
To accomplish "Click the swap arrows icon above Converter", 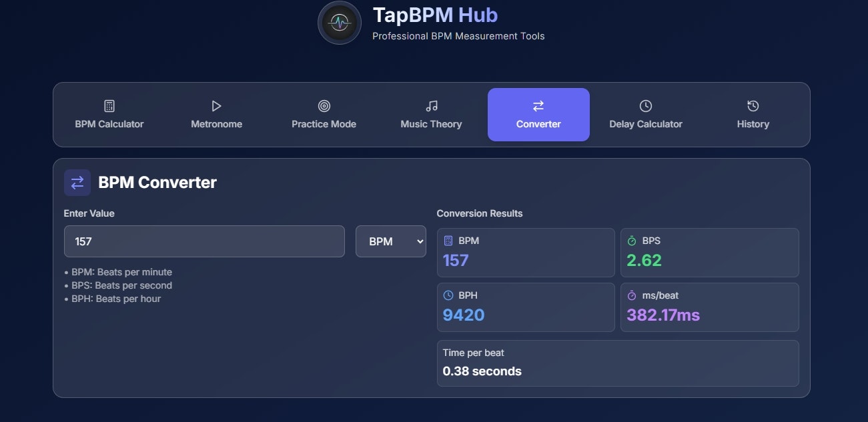I will tap(538, 106).
